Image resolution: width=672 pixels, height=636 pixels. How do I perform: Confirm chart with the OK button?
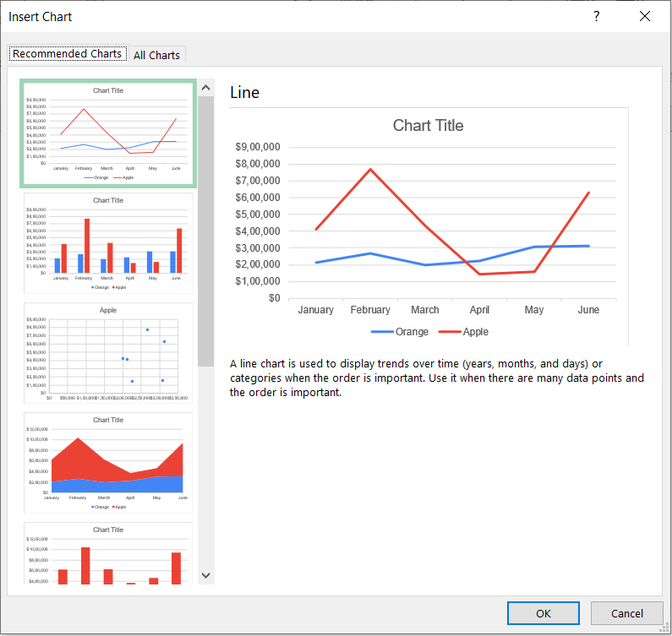click(543, 613)
